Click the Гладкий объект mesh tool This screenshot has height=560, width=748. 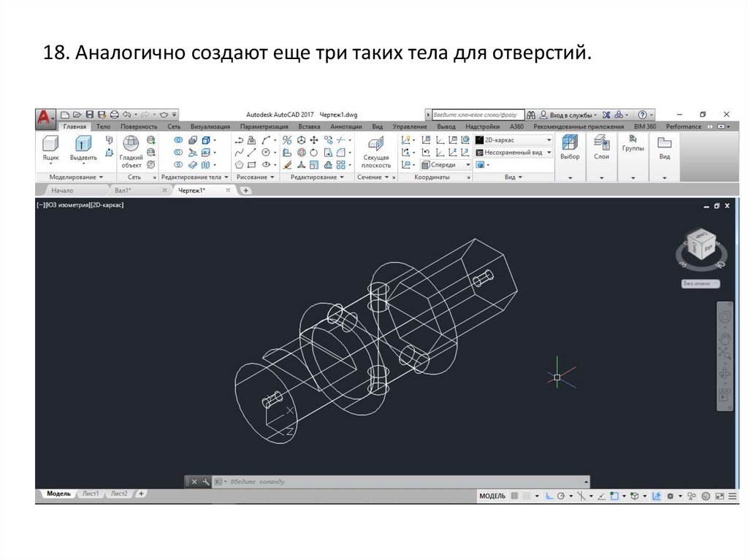pyautogui.click(x=131, y=151)
